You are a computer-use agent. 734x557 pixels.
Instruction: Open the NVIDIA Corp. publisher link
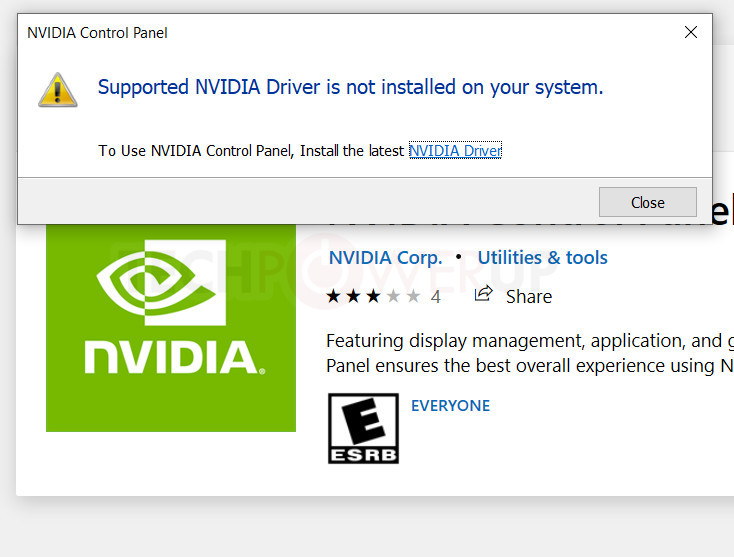[385, 258]
